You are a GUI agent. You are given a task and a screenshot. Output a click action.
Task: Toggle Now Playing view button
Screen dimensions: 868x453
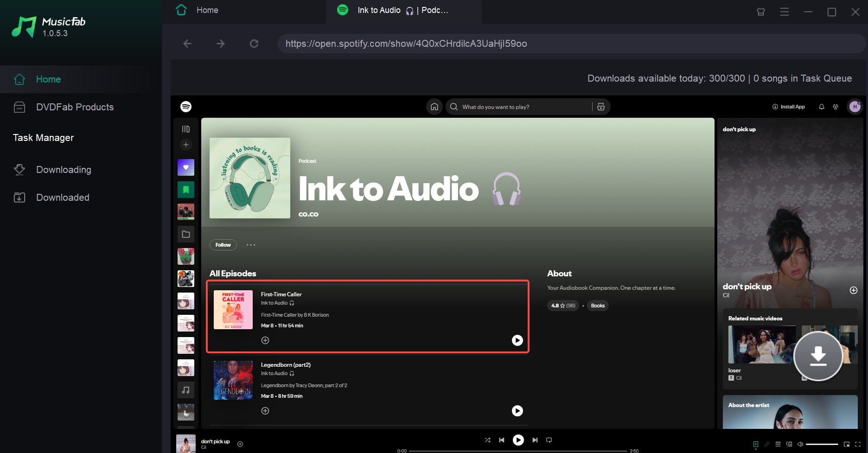[x=756, y=444]
